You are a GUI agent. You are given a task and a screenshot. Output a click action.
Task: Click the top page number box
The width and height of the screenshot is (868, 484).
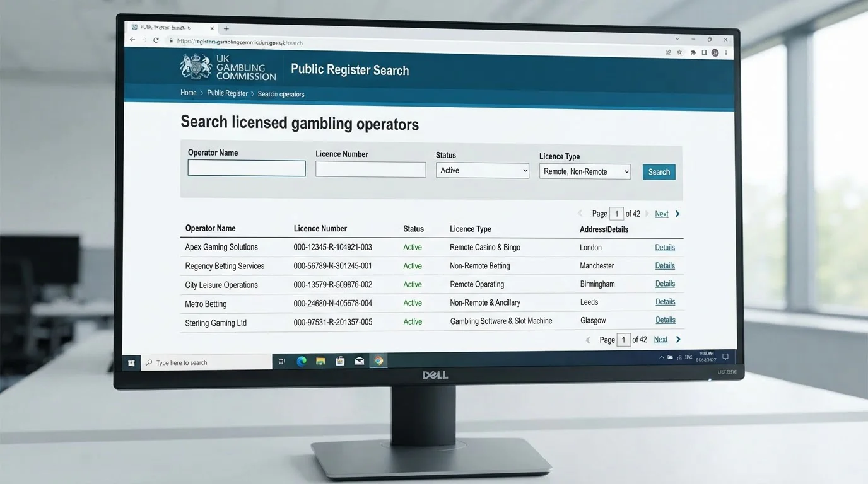[x=616, y=214]
